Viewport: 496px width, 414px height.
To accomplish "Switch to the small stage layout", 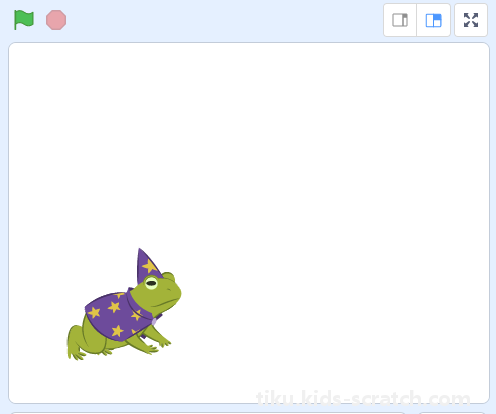I will point(400,20).
